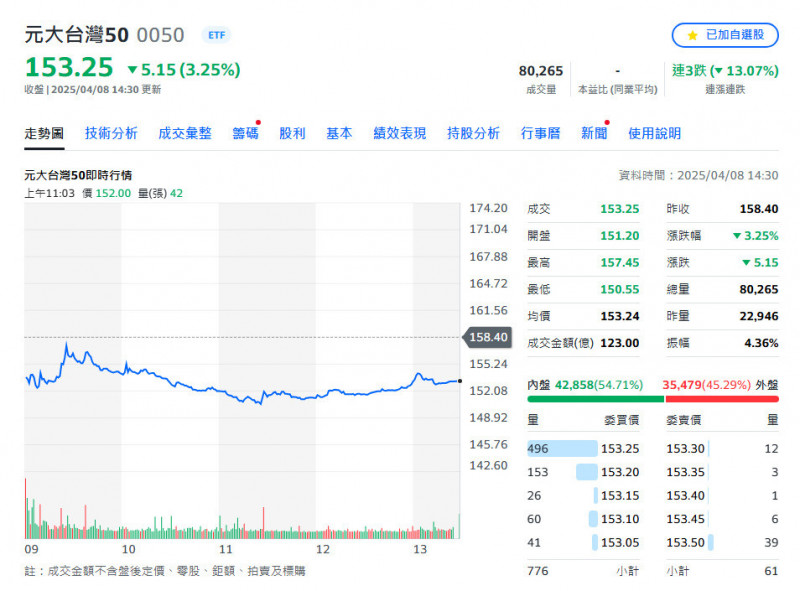Click the 資料時間：2025/04/08 14:30 text
Viewport: 800px width, 591px height.
(x=698, y=176)
